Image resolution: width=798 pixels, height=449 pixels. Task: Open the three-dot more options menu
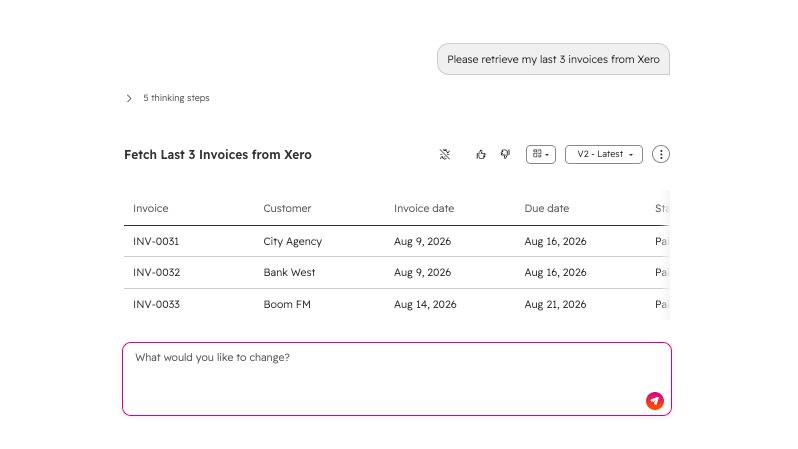pyautogui.click(x=661, y=154)
